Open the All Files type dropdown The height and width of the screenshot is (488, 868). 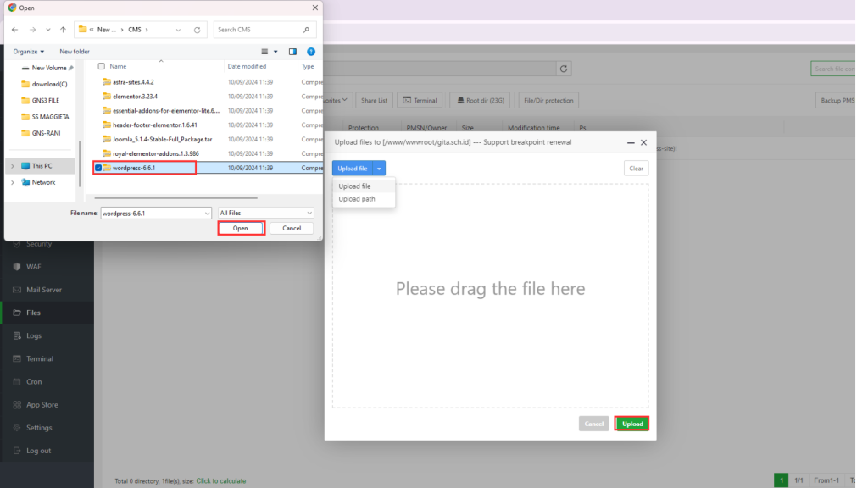click(x=266, y=213)
